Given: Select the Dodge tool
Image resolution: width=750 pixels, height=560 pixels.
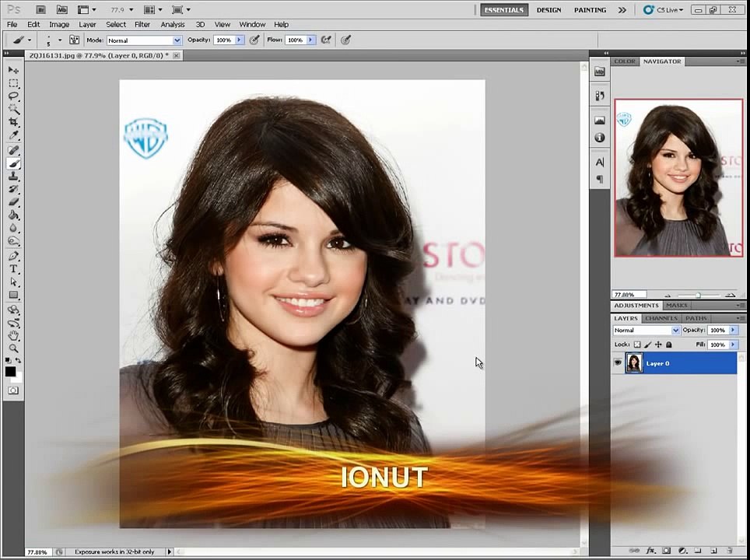Looking at the screenshot, I should [13, 241].
